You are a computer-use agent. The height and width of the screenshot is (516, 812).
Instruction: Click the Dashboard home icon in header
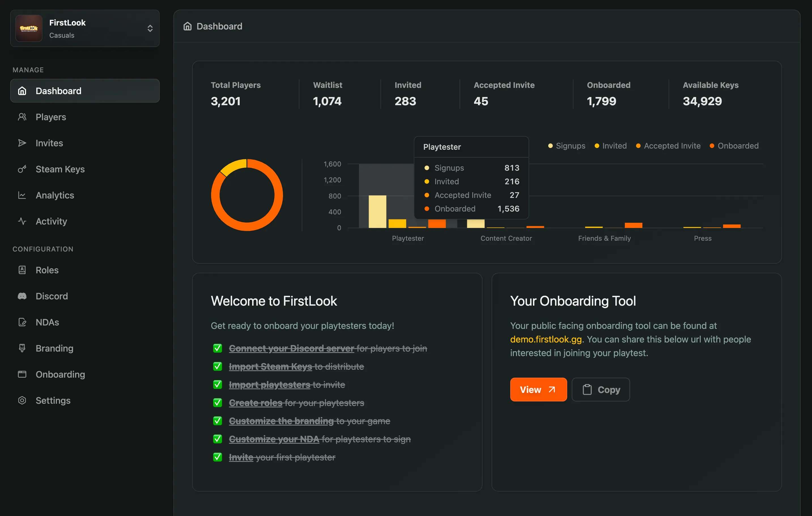[x=188, y=26]
